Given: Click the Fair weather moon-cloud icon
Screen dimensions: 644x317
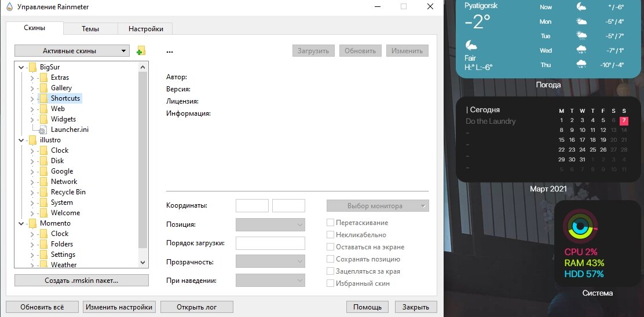Looking at the screenshot, I should 471,45.
